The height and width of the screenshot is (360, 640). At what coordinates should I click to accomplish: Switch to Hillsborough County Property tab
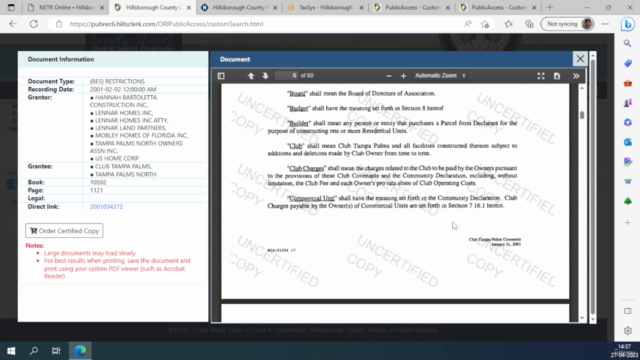239,7
